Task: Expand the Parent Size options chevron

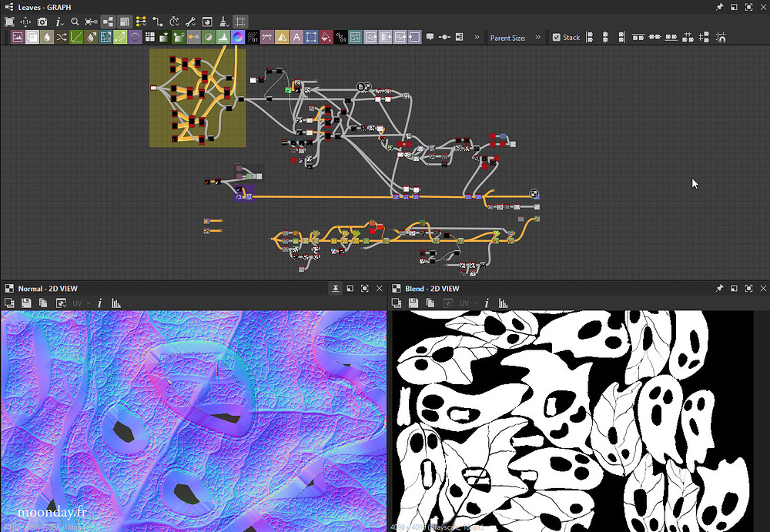Action: (x=537, y=37)
